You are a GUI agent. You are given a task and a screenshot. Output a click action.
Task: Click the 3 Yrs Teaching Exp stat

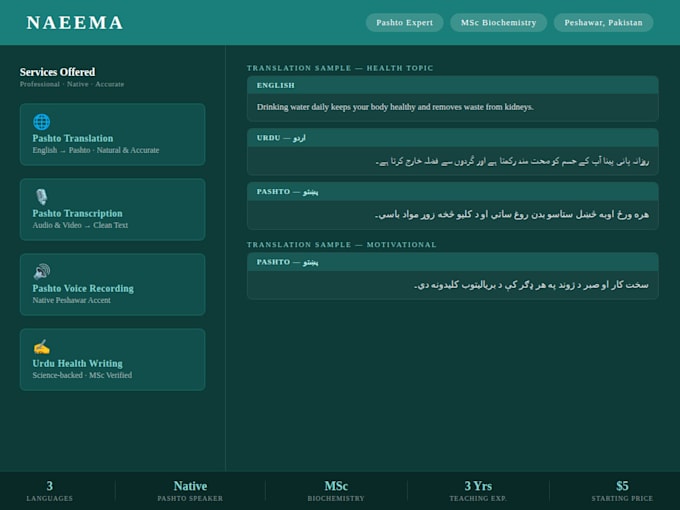pos(478,491)
